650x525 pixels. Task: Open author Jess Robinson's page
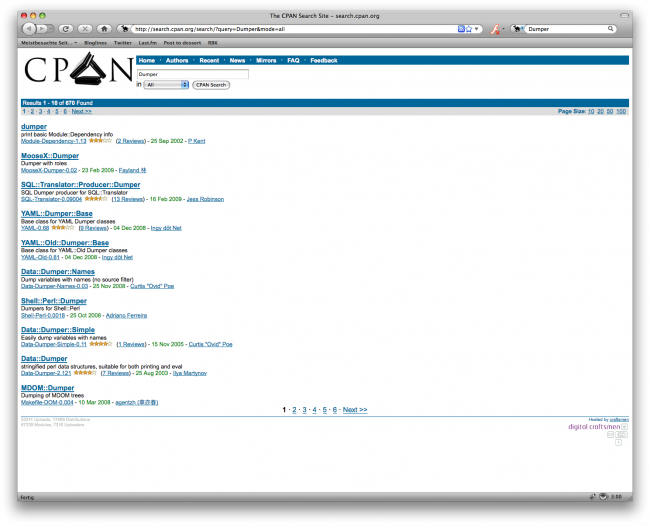point(205,199)
